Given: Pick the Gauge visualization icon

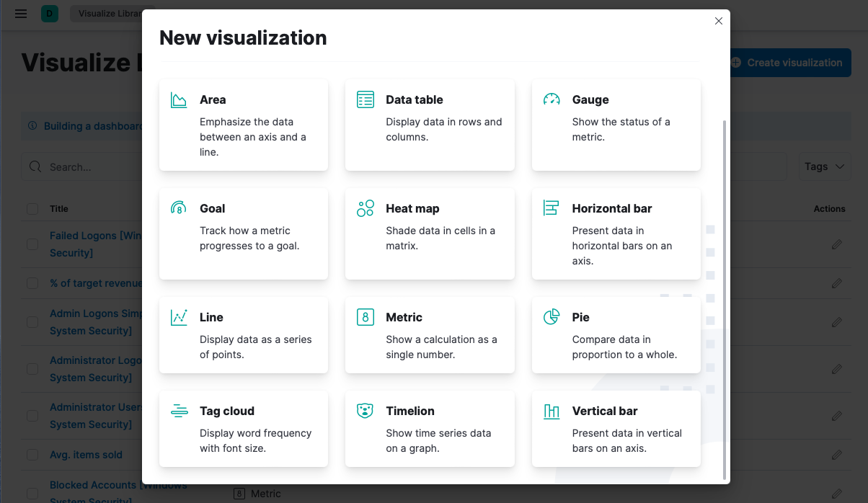Looking at the screenshot, I should (x=552, y=100).
